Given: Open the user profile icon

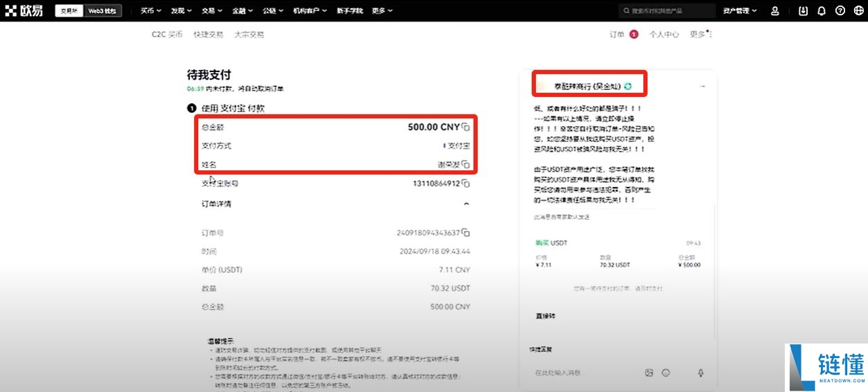Looking at the screenshot, I should pyautogui.click(x=775, y=11).
